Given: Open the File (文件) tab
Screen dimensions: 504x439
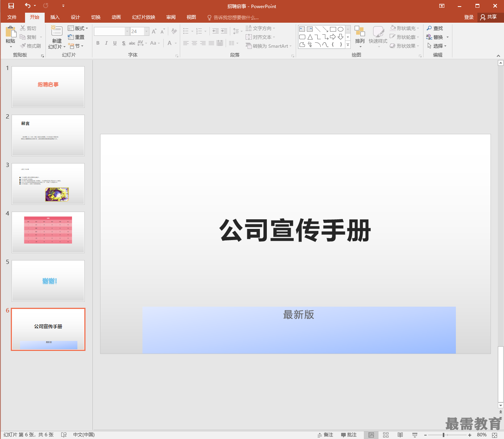Looking at the screenshot, I should pos(12,17).
